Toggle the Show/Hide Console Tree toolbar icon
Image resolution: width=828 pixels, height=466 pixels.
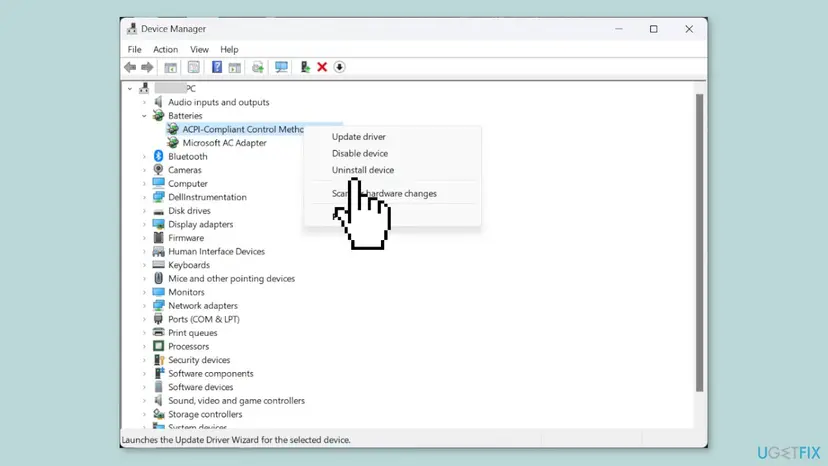coord(171,67)
